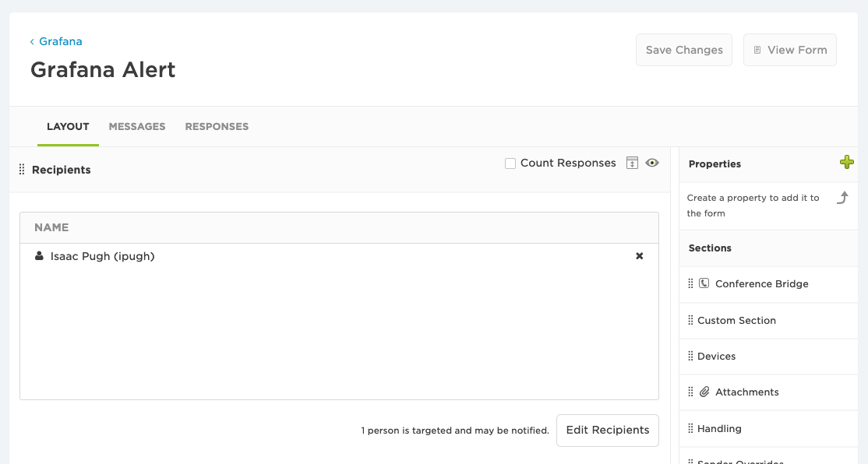Click the curved arrow icon in Properties hint
Viewport: 868px width, 464px height.
tap(842, 198)
